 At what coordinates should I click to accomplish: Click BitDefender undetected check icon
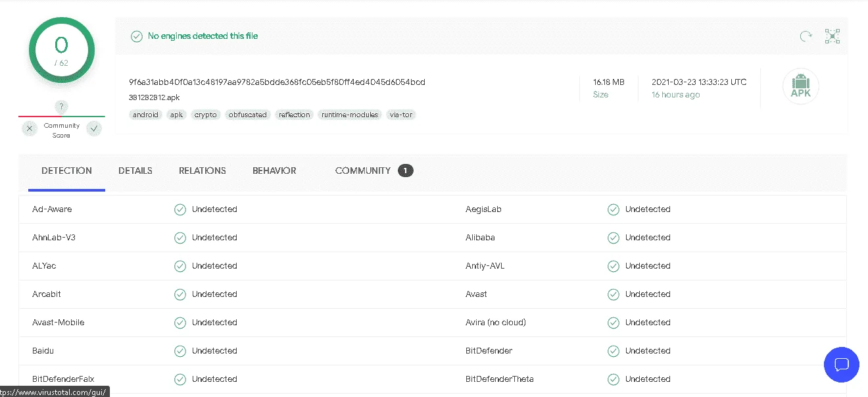614,351
